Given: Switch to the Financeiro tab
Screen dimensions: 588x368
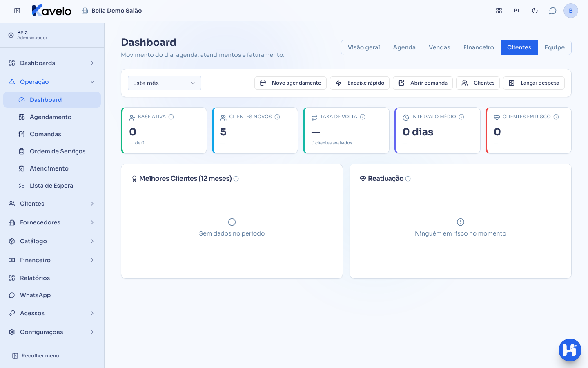Looking at the screenshot, I should (479, 47).
